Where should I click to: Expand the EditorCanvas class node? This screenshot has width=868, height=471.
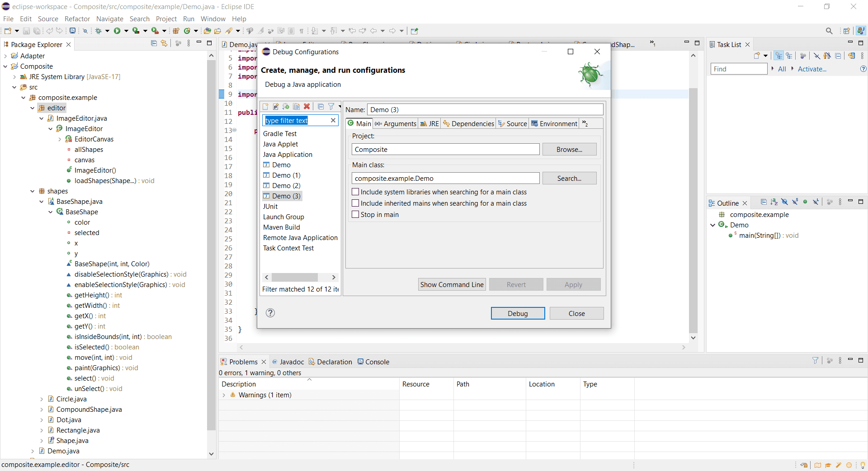click(60, 139)
